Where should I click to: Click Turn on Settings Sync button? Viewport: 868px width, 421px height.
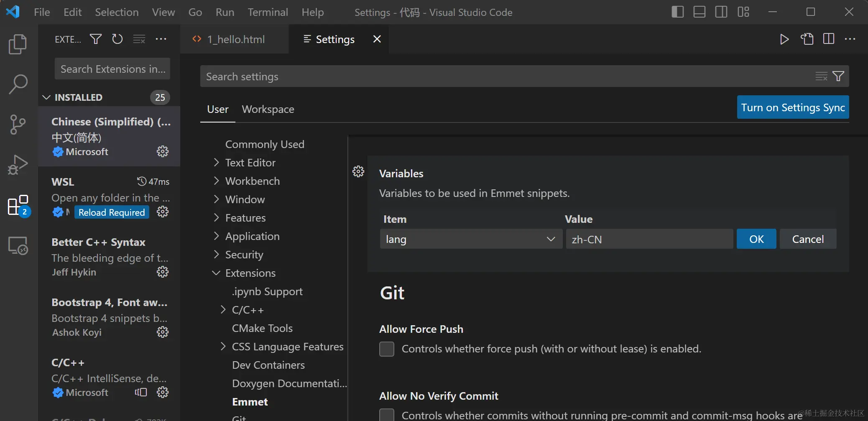pos(793,107)
